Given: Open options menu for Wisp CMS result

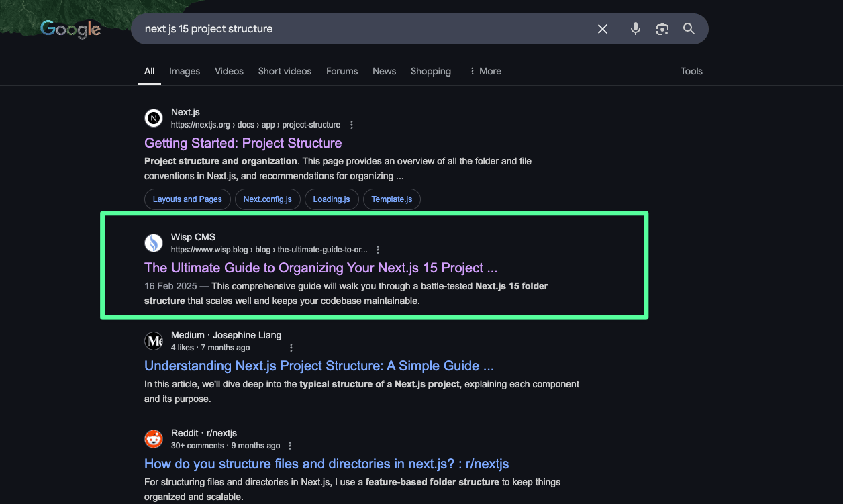Looking at the screenshot, I should point(378,250).
